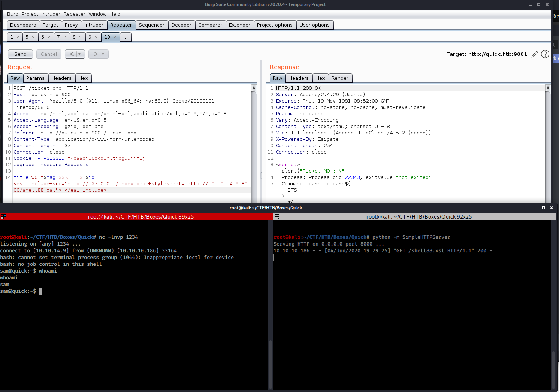
Task: Click the disabled Cancel button
Action: (49, 54)
